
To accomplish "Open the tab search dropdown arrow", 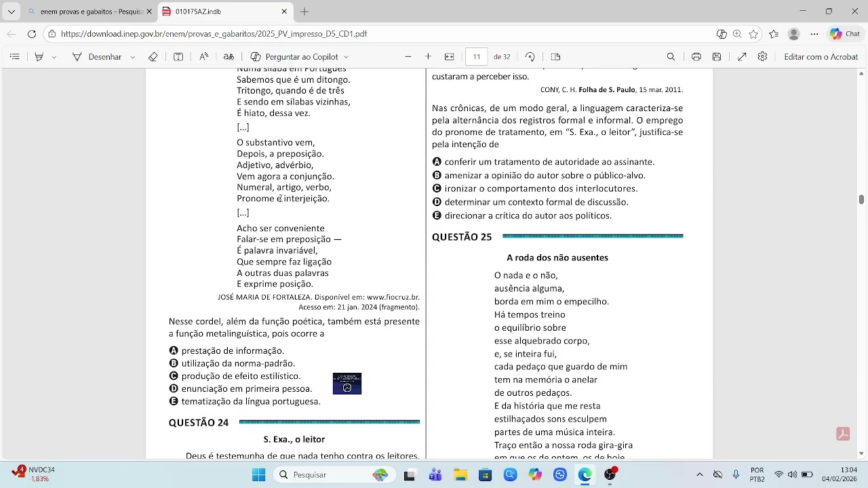I will [12, 12].
